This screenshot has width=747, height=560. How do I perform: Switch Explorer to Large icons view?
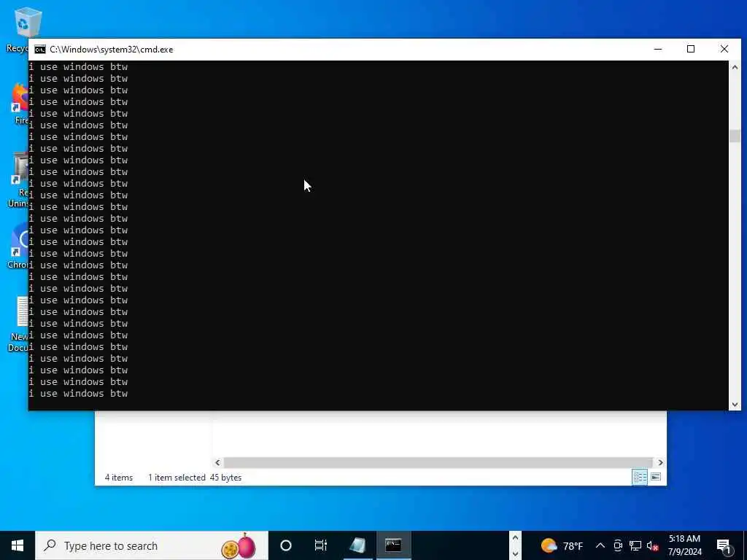[656, 477]
